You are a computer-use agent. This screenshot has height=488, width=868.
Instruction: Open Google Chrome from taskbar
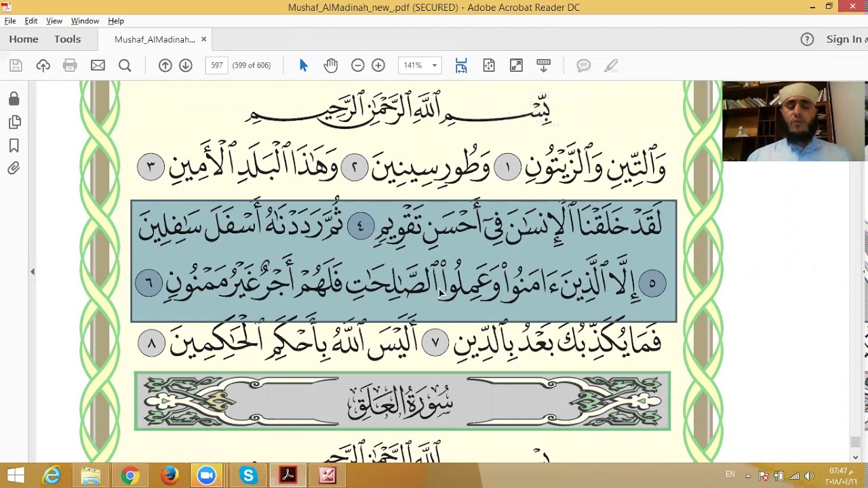pyautogui.click(x=130, y=476)
